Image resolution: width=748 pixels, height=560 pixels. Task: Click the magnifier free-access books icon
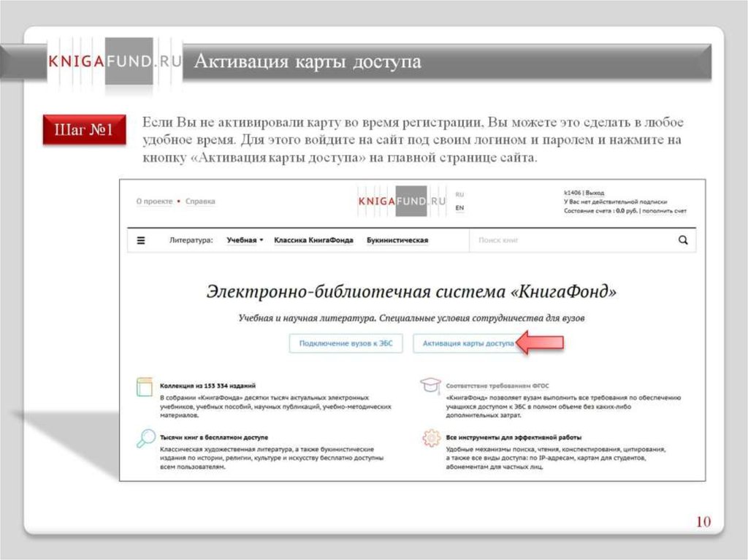pos(145,438)
